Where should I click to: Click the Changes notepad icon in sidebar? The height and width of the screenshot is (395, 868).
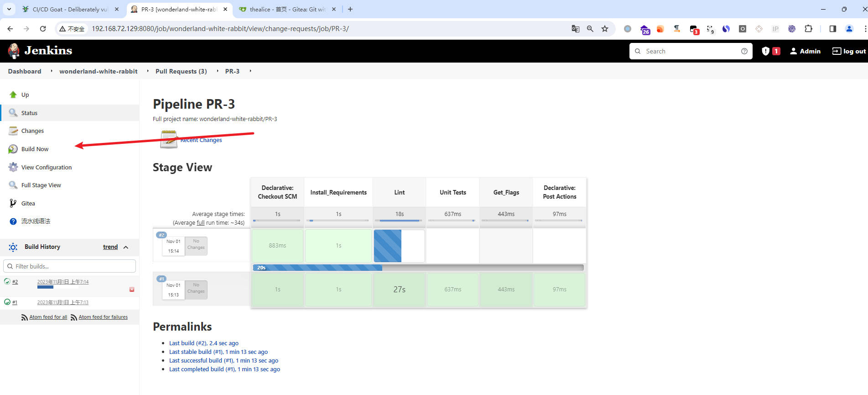click(13, 131)
